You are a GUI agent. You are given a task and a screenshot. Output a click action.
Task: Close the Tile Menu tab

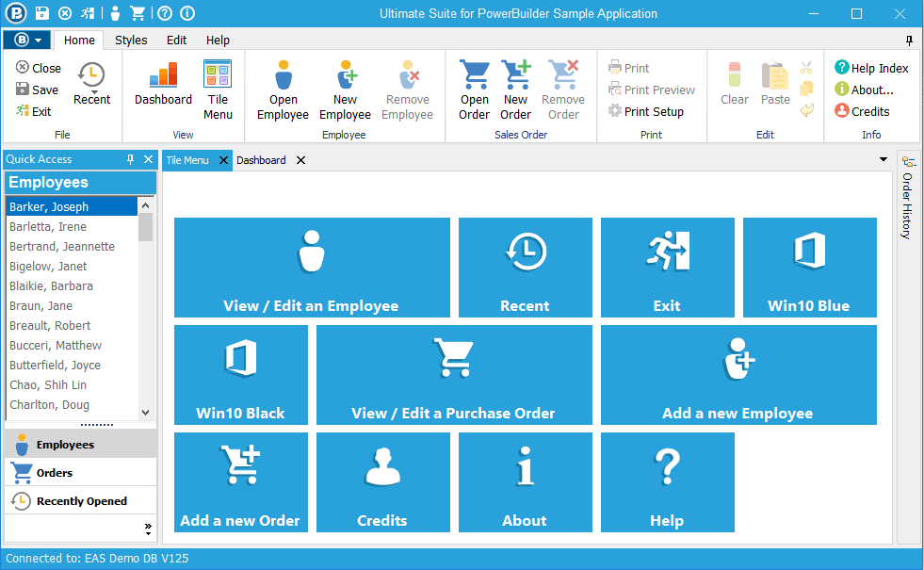(x=223, y=160)
